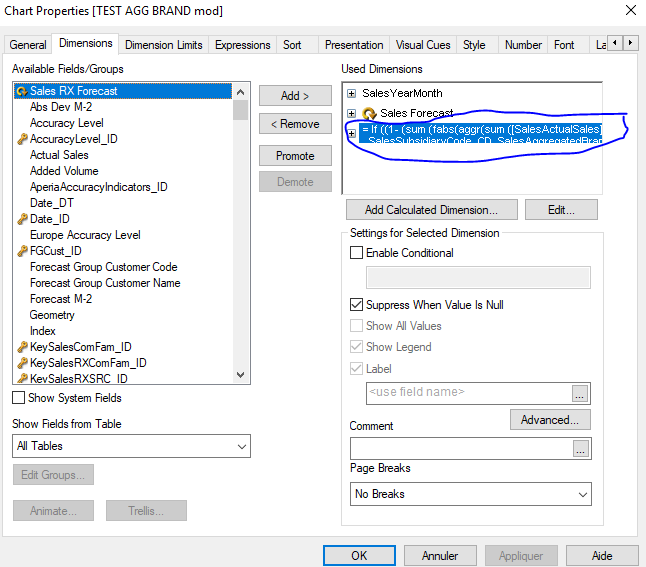Select Forecast M-2 field

coord(61,299)
